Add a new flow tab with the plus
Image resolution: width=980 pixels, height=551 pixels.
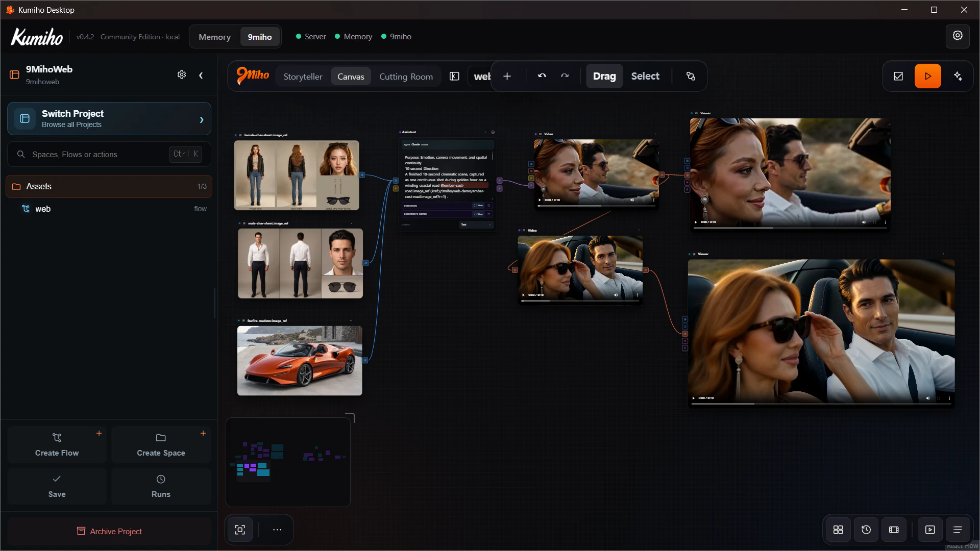pos(507,76)
